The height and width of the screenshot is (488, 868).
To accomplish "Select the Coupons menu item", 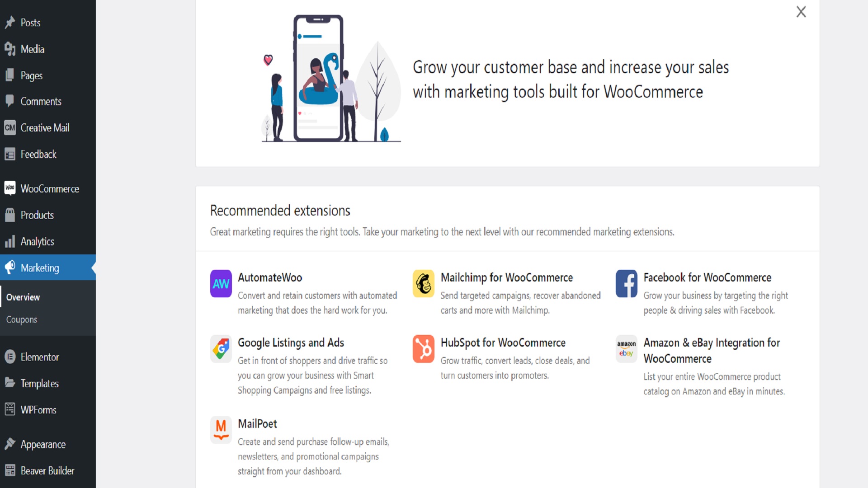I will [21, 319].
